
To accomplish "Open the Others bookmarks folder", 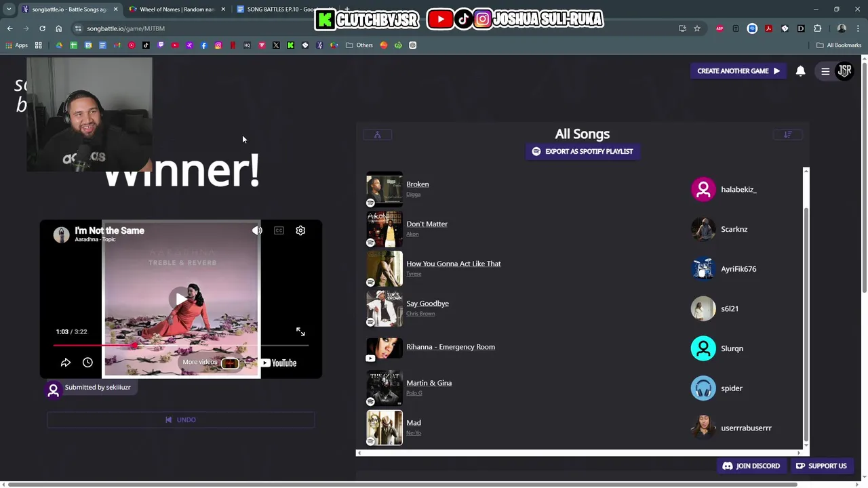I will tap(359, 45).
